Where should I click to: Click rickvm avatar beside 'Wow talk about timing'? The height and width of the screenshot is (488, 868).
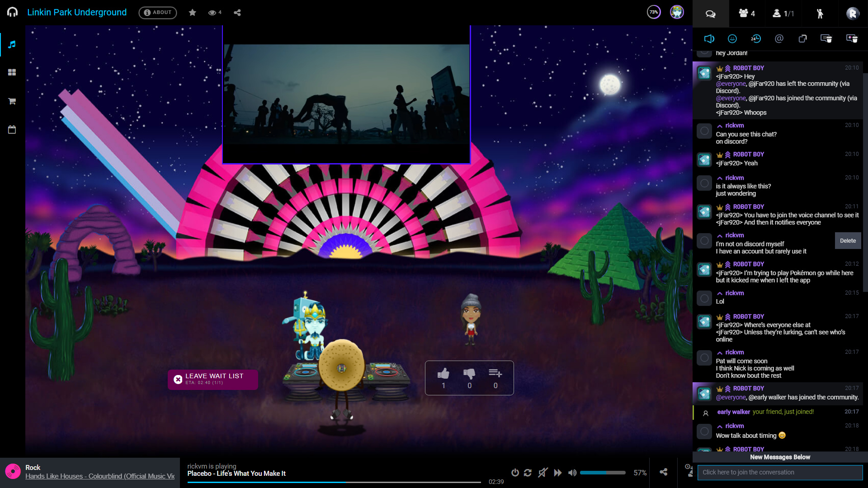[704, 431]
